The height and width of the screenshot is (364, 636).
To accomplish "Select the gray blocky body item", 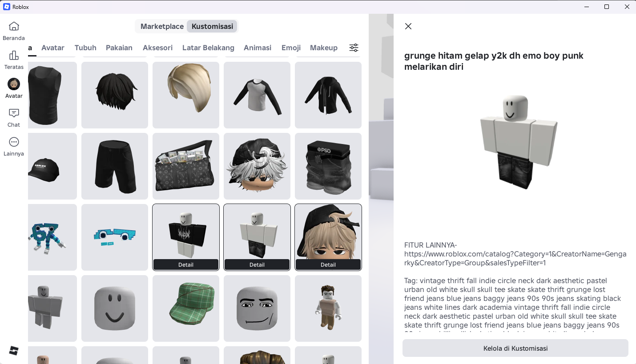I will (x=52, y=308).
